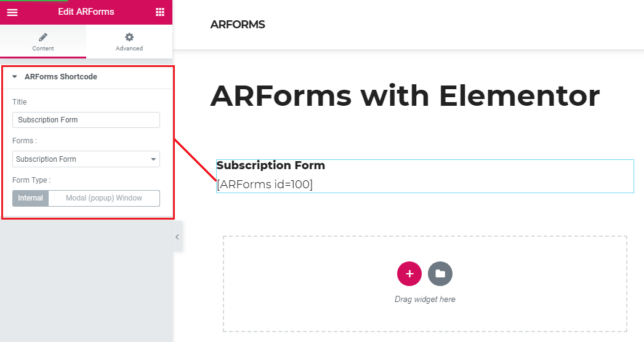The height and width of the screenshot is (342, 644).
Task: Click the add new section plus button
Action: [409, 274]
